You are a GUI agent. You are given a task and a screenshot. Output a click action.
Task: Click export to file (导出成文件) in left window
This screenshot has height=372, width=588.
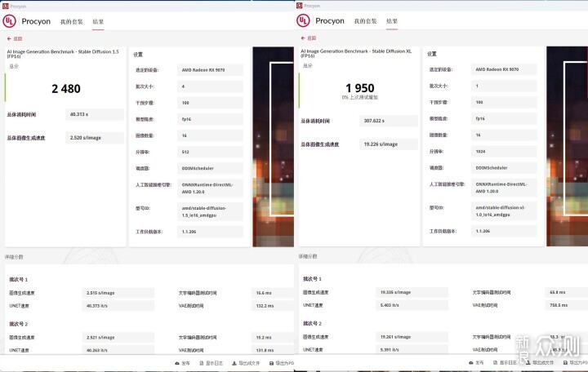pyautogui.click(x=246, y=363)
